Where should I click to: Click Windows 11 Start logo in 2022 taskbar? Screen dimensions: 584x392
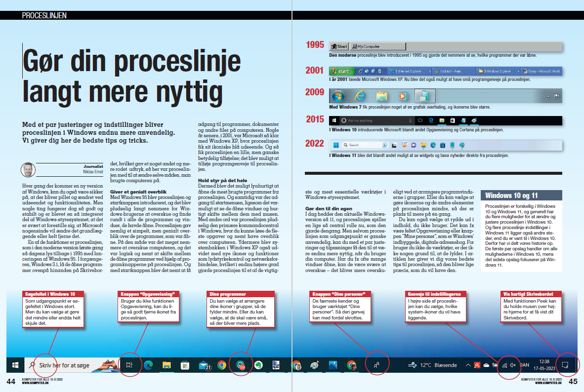pyautogui.click(x=336, y=145)
